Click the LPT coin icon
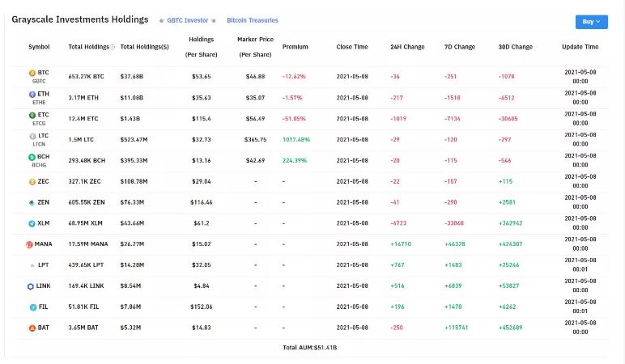 tap(32, 265)
